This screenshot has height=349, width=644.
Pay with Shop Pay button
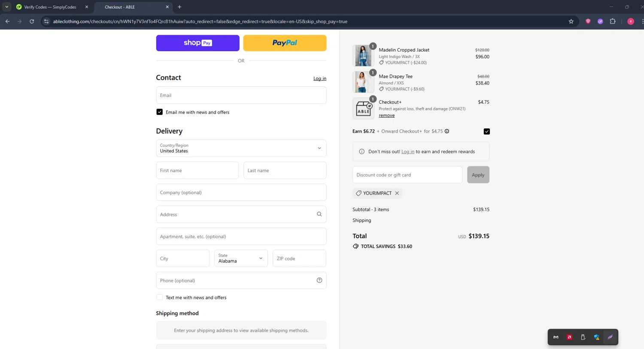pyautogui.click(x=198, y=43)
